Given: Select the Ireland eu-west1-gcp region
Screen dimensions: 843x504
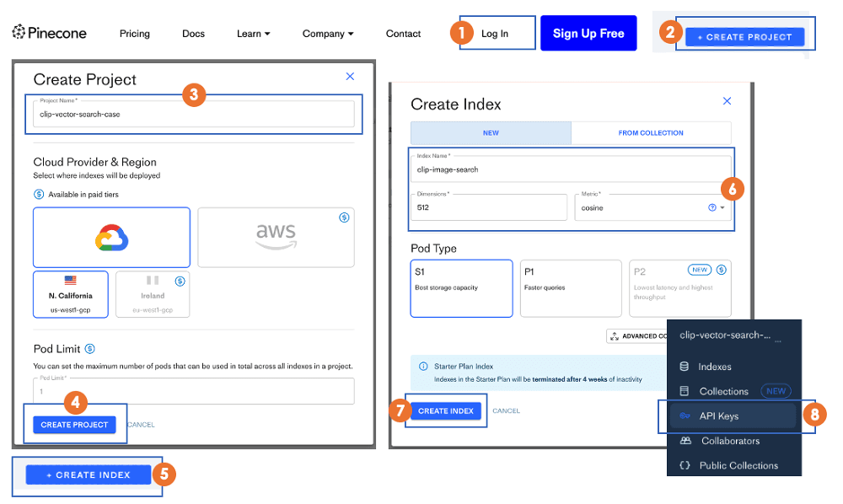Looking at the screenshot, I should pos(153,294).
